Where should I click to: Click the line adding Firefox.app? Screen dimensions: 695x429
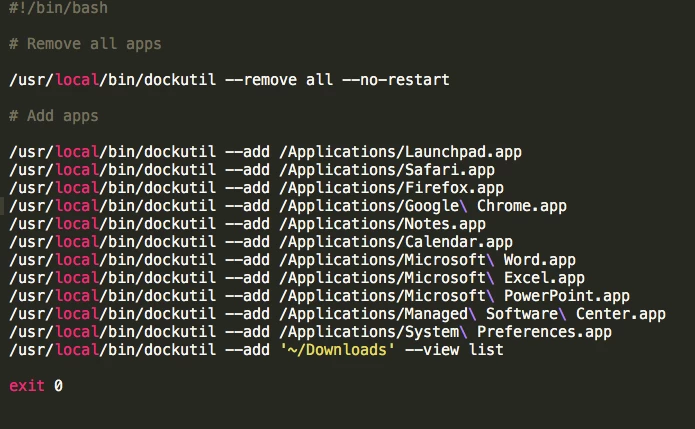[256, 188]
